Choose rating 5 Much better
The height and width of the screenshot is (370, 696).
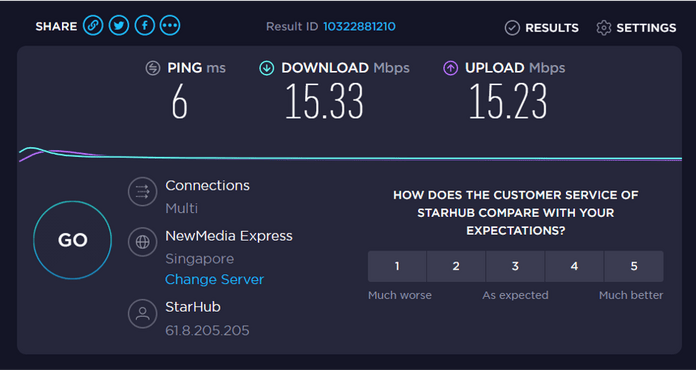click(634, 266)
